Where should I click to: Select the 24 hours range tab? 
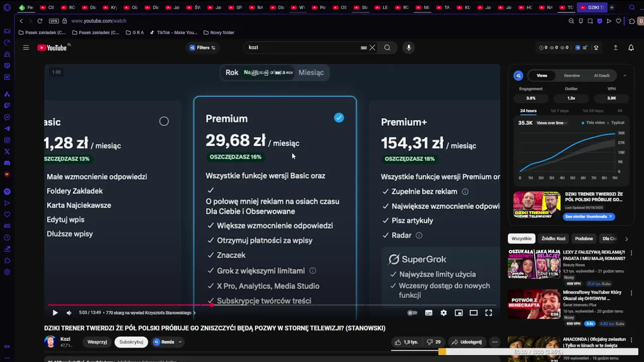528,111
